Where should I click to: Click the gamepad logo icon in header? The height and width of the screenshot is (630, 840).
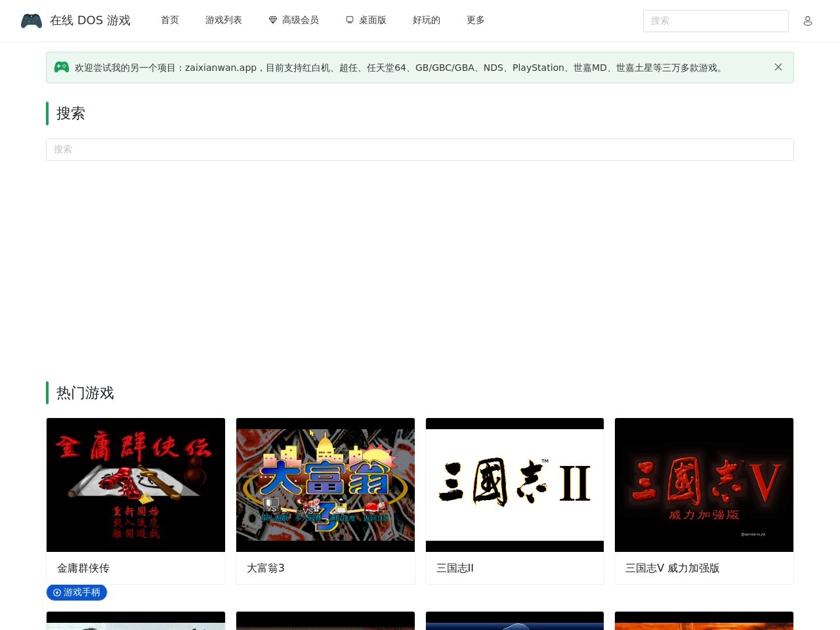point(31,21)
